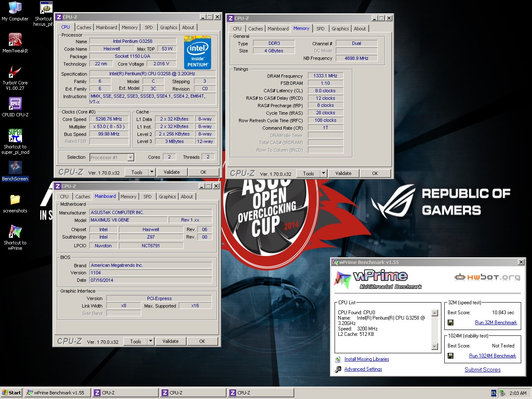Screen dimensions: 532x399
Task: Open the super_pi_mod shortcut icon
Action: pos(15,142)
